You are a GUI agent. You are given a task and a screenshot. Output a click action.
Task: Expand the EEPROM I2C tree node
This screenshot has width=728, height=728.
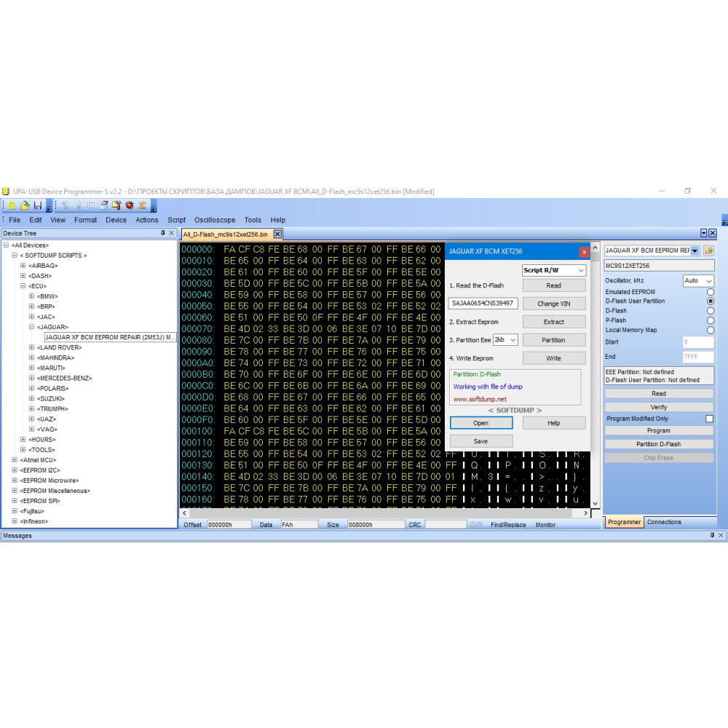tap(15, 470)
